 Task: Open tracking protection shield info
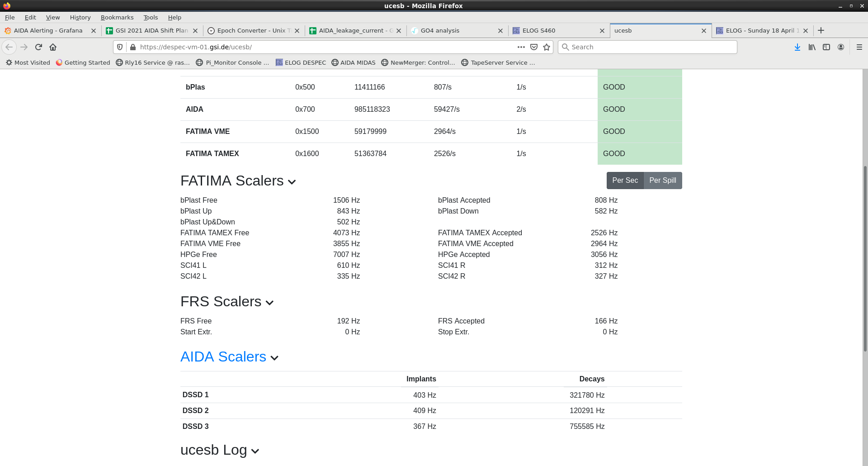tap(120, 47)
